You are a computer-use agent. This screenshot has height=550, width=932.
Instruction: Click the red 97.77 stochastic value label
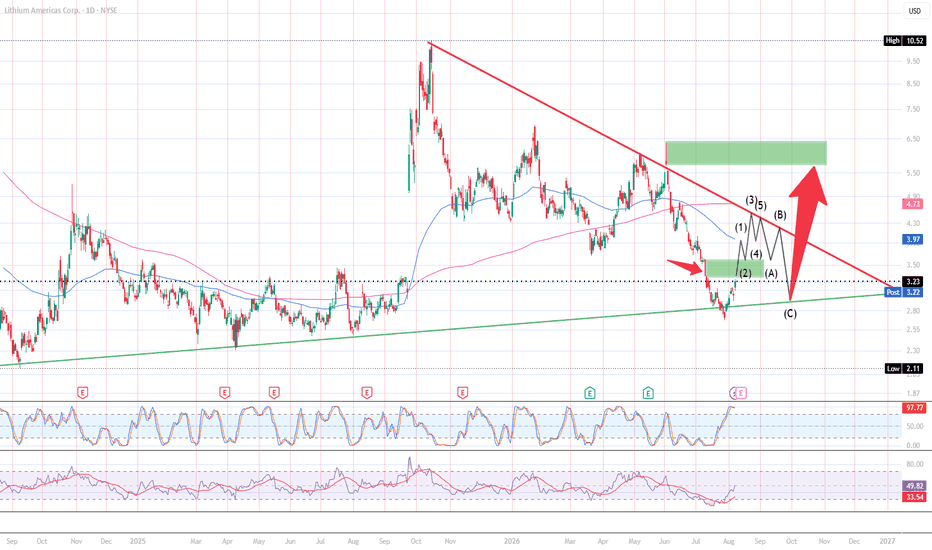pyautogui.click(x=913, y=408)
